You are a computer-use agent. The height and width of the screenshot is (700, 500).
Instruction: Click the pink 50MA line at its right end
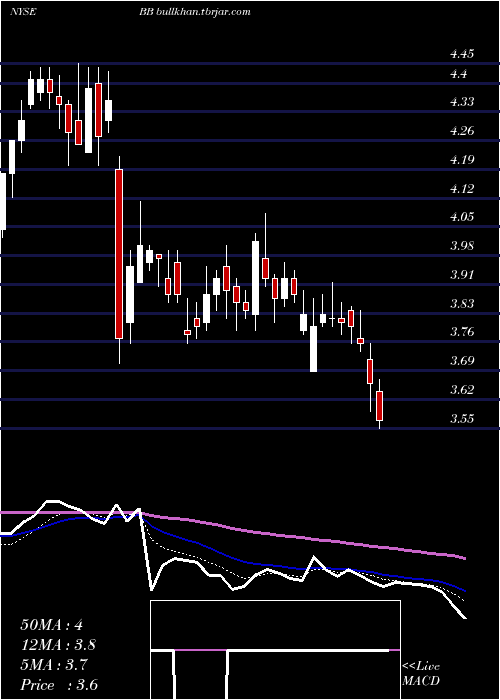point(464,558)
